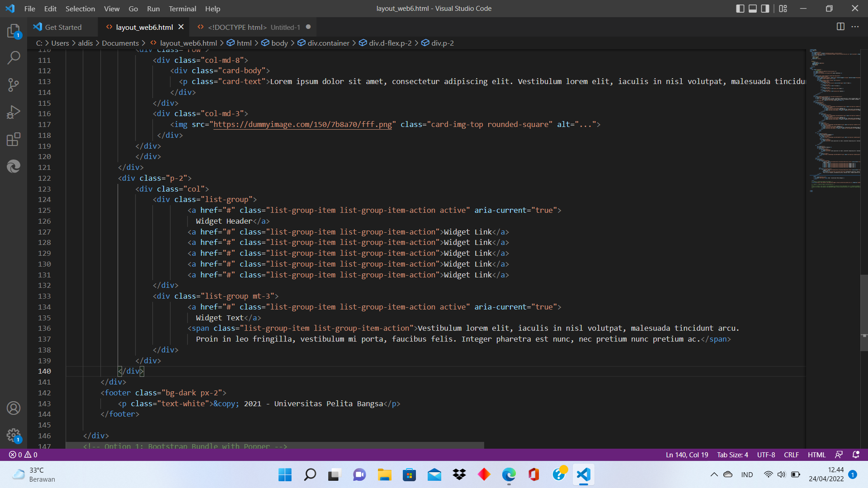Open the Search view
The width and height of the screenshot is (868, 488).
13,58
